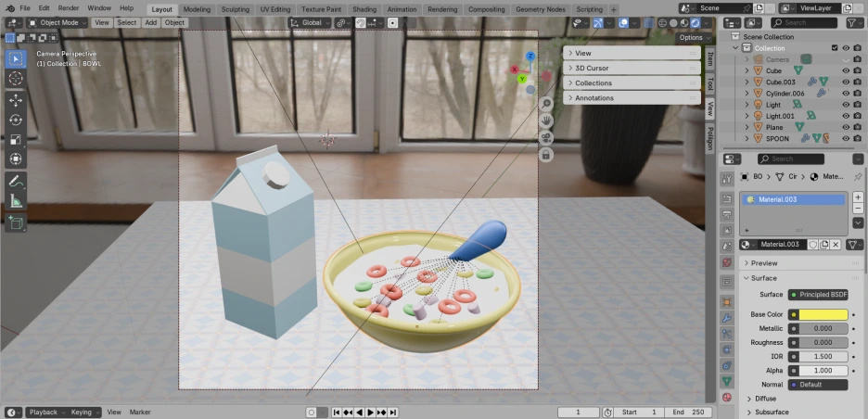Click the pan hand viewport icon

(546, 121)
